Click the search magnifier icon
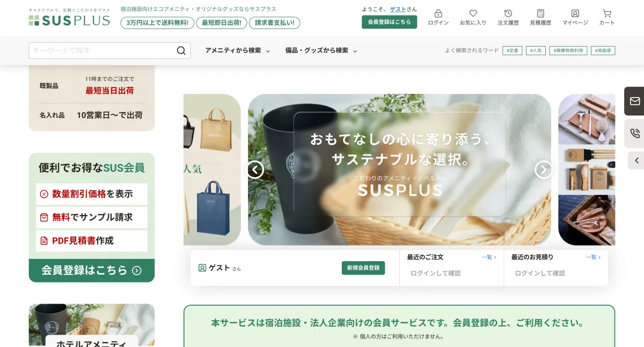The image size is (644, 347). (x=181, y=50)
